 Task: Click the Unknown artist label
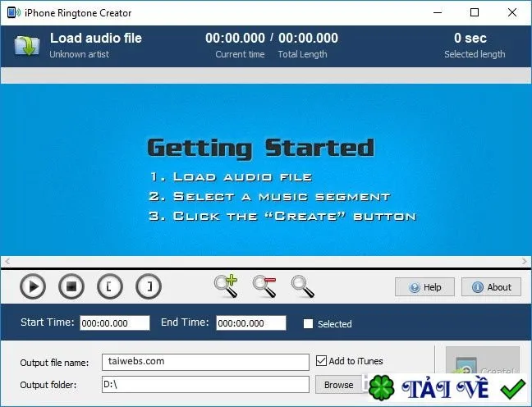tap(80, 54)
